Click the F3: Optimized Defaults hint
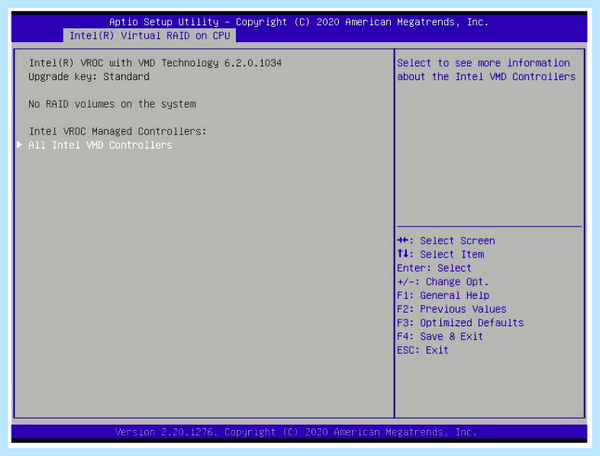This screenshot has height=456, width=600. [x=460, y=322]
